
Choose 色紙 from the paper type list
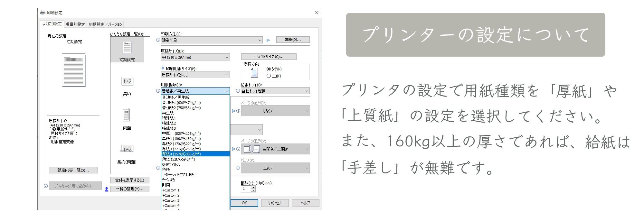tap(195, 170)
